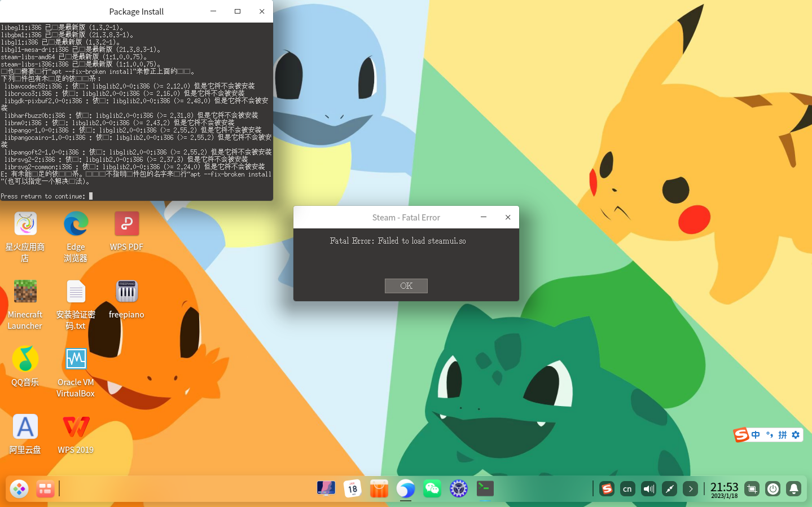Open the power options from the tray
Image resolution: width=812 pixels, height=507 pixels.
[773, 489]
